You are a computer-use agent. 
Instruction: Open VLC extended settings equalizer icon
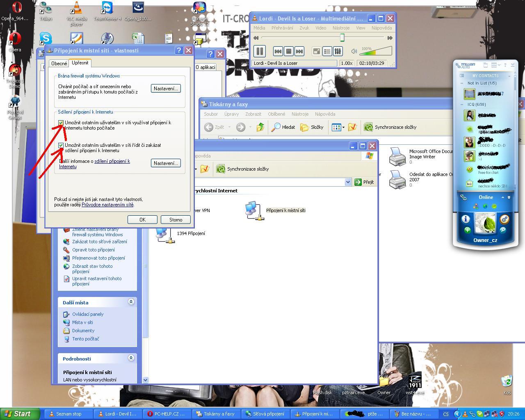pyautogui.click(x=338, y=51)
